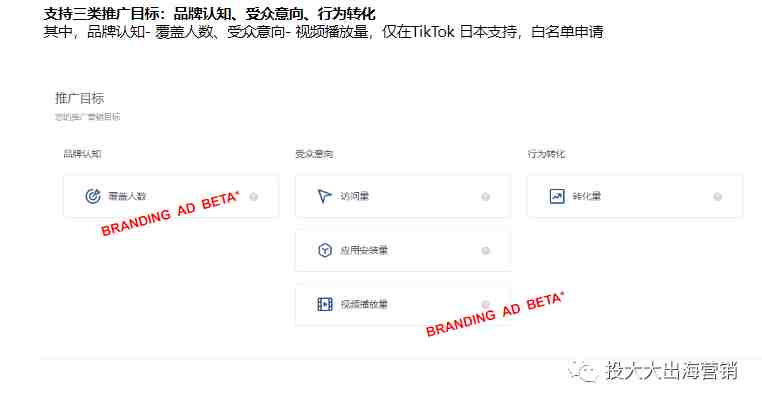Open help tooltip on 访问量 card
Image resolution: width=762 pixels, height=404 pixels.
click(485, 196)
